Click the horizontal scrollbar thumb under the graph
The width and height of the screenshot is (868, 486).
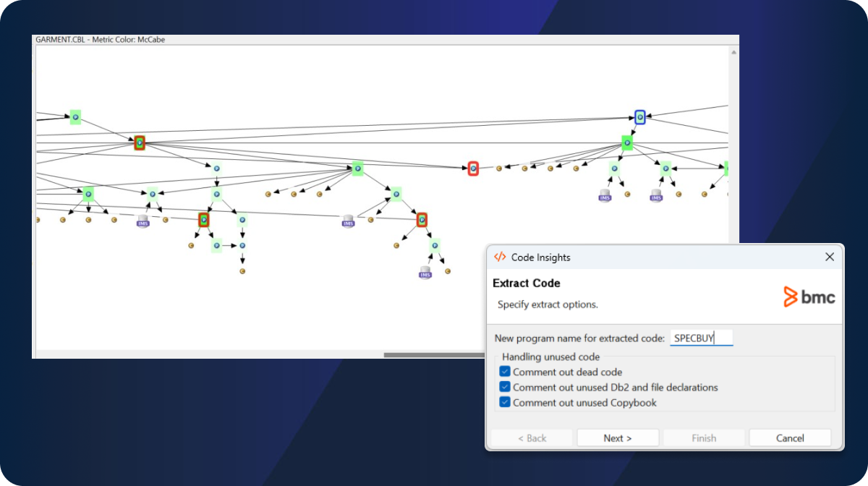click(434, 355)
